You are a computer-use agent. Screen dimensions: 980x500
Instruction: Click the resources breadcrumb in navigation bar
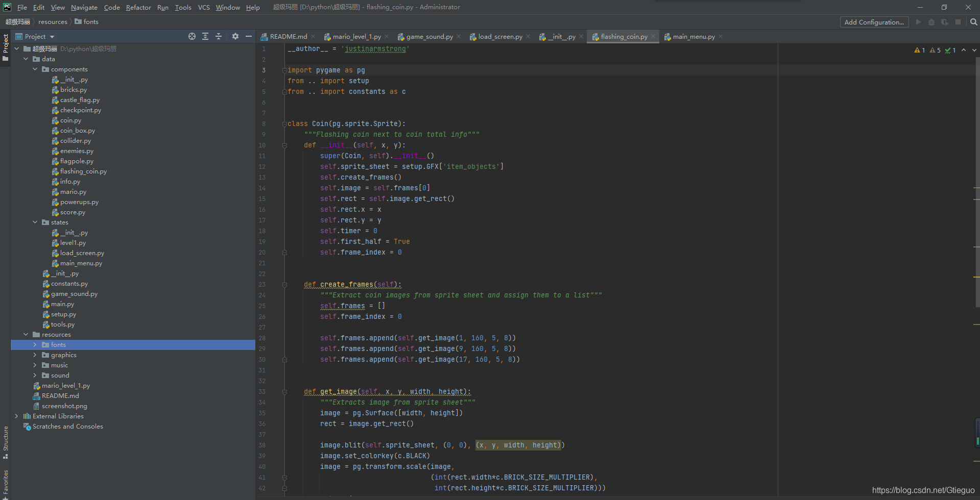coord(53,21)
